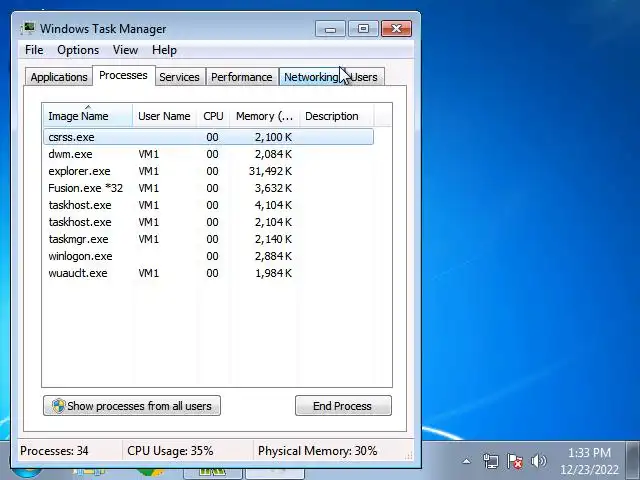The width and height of the screenshot is (640, 480).
Task: Click the CPU Usage: 35% status
Action: pos(170,451)
